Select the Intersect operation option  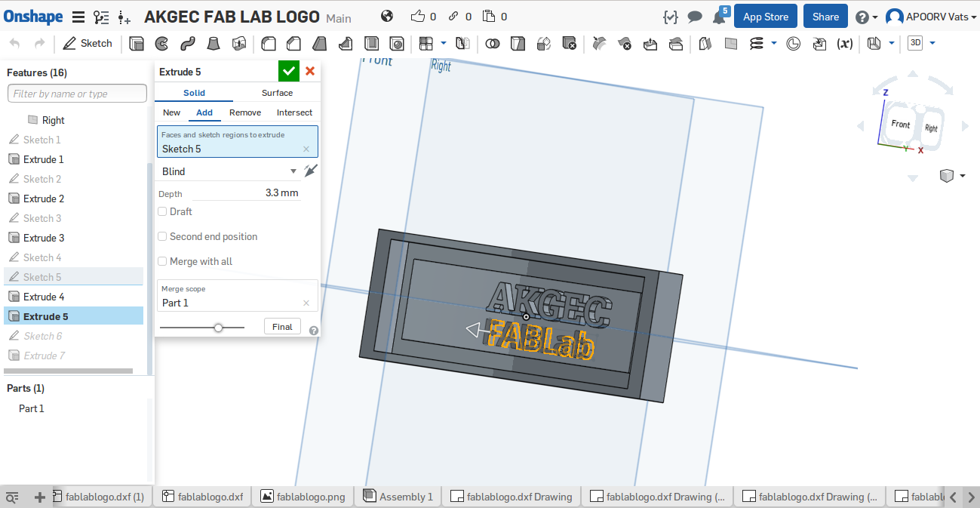pyautogui.click(x=294, y=112)
